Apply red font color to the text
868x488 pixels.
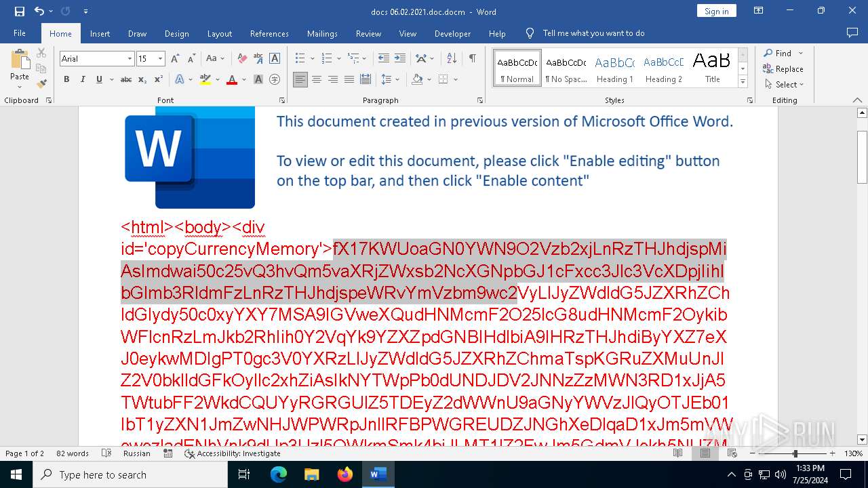231,79
